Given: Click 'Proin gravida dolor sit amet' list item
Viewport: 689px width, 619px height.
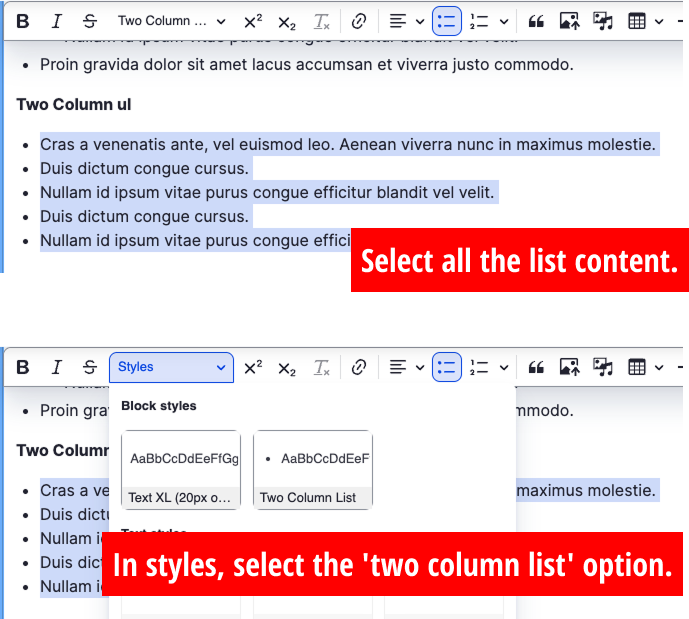Looking at the screenshot, I should 307,65.
